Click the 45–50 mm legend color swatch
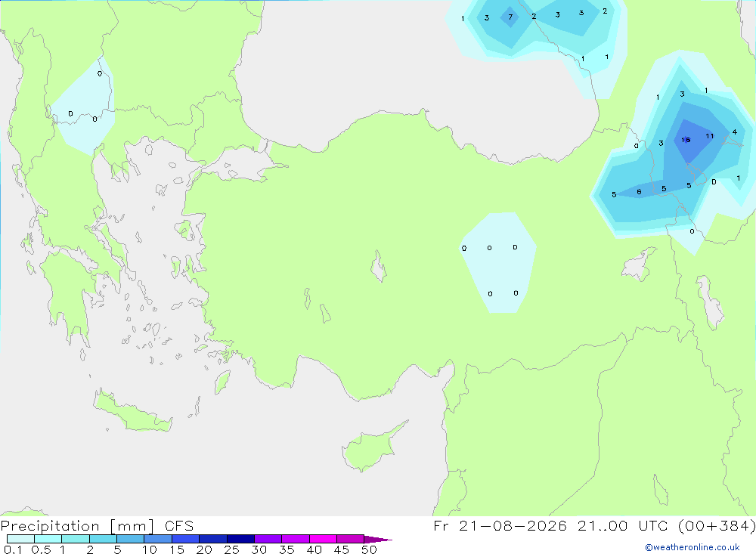The image size is (756, 554). tap(351, 539)
